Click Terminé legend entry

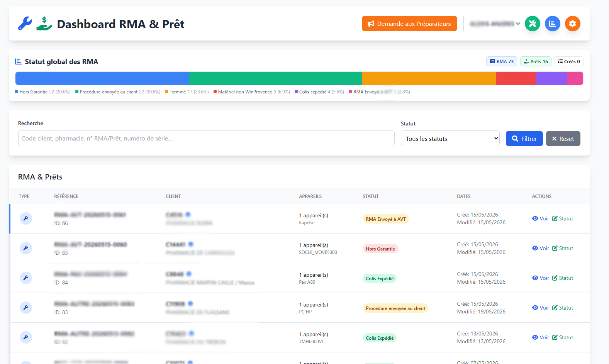tap(187, 92)
